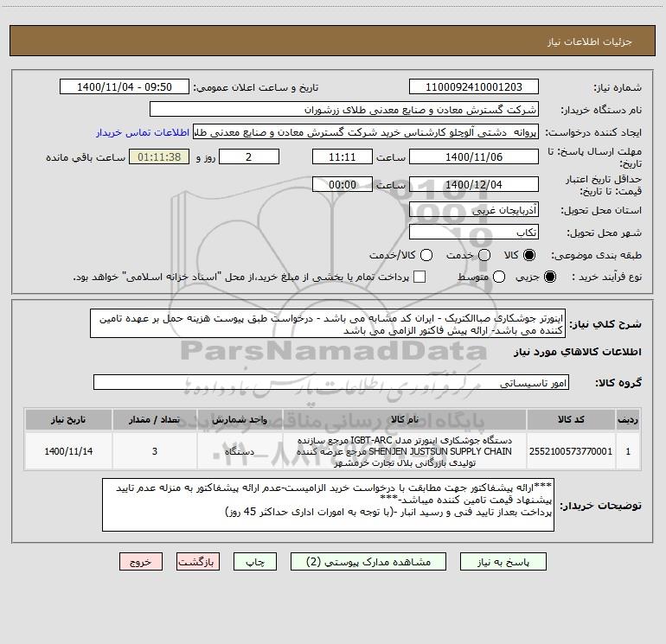Select the جزیی purchase type radio
Screen dimensions: 666x644
point(549,277)
